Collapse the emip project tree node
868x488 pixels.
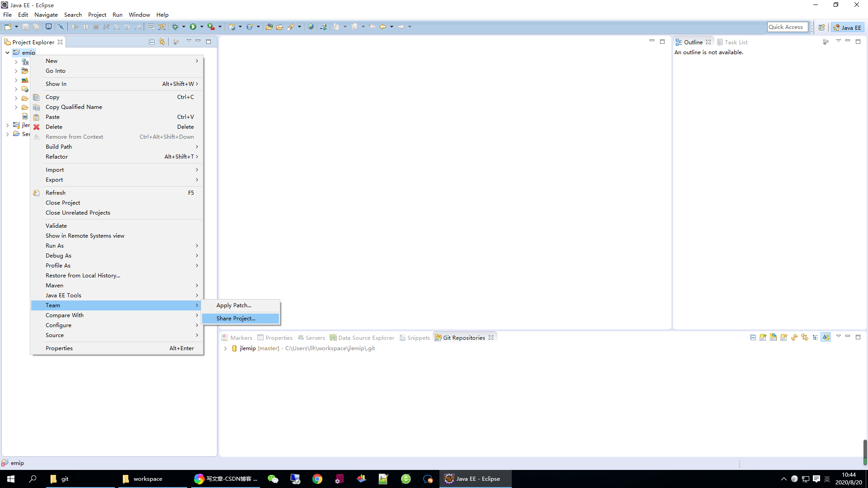8,52
